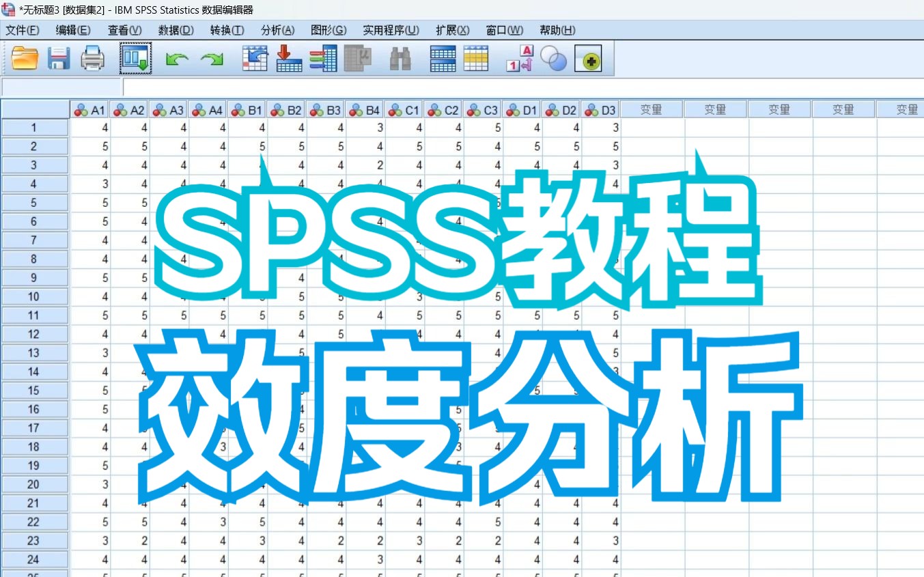Click the first 变量 column header beside D3
Viewport: 924px width, 577px height.
(x=652, y=110)
